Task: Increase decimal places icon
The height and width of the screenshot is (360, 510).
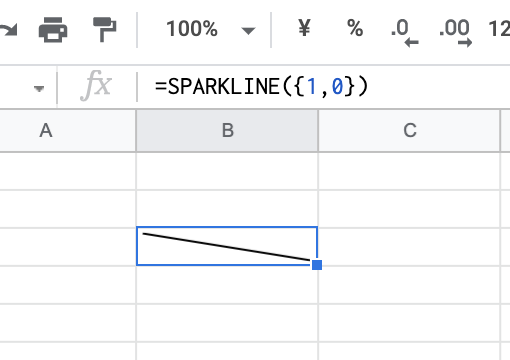Action: (455, 32)
